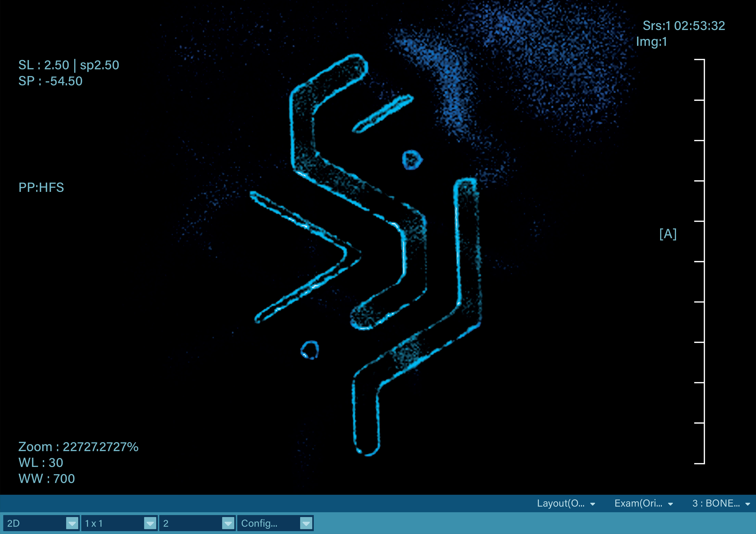The height and width of the screenshot is (534, 756).
Task: Click the 2D text in view mode box
Action: tap(14, 523)
